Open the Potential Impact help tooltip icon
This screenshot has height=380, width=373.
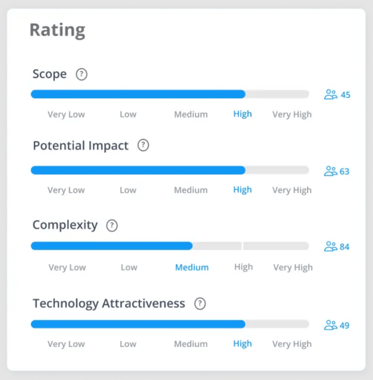tap(143, 145)
